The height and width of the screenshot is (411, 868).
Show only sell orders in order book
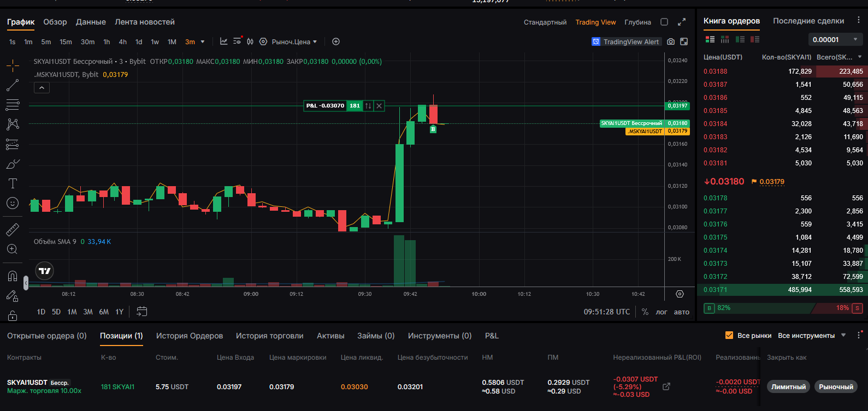[755, 39]
